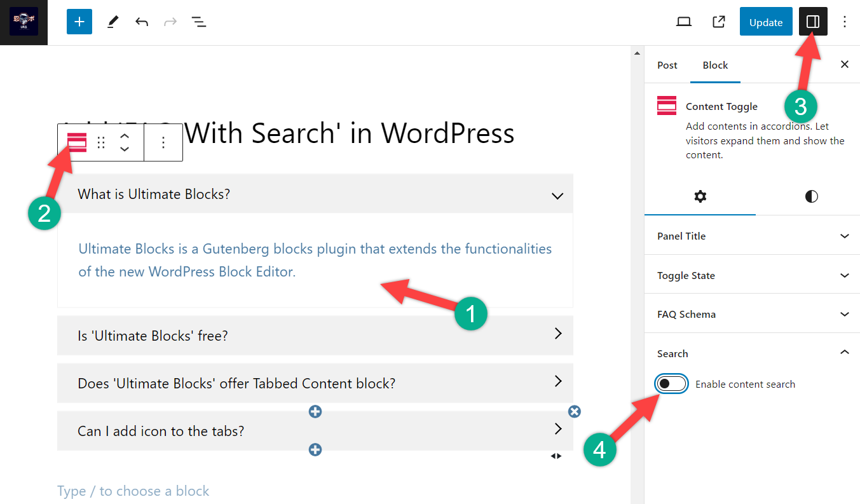Add a panel above 'Can I add icon' item
860x504 pixels.
[315, 412]
